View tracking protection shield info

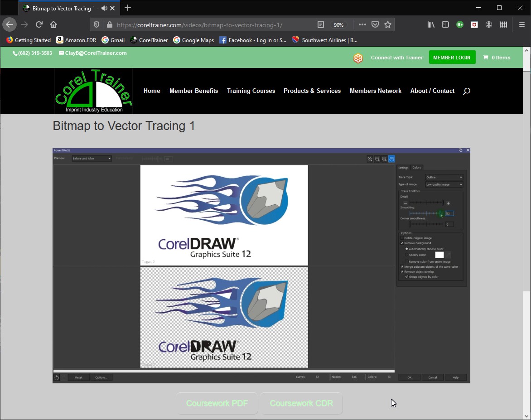coord(97,25)
